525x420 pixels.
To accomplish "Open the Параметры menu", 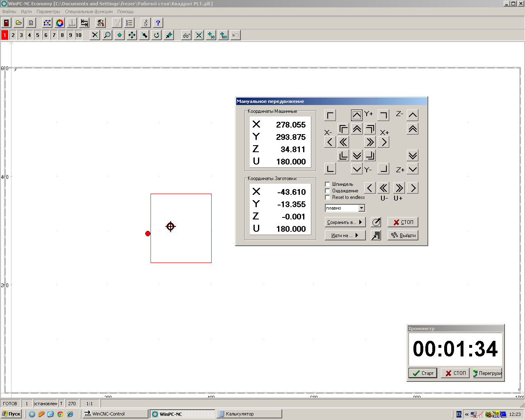I will tap(48, 11).
